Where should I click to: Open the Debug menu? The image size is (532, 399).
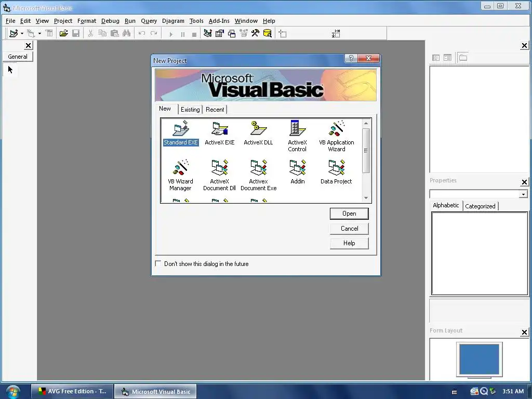click(110, 21)
